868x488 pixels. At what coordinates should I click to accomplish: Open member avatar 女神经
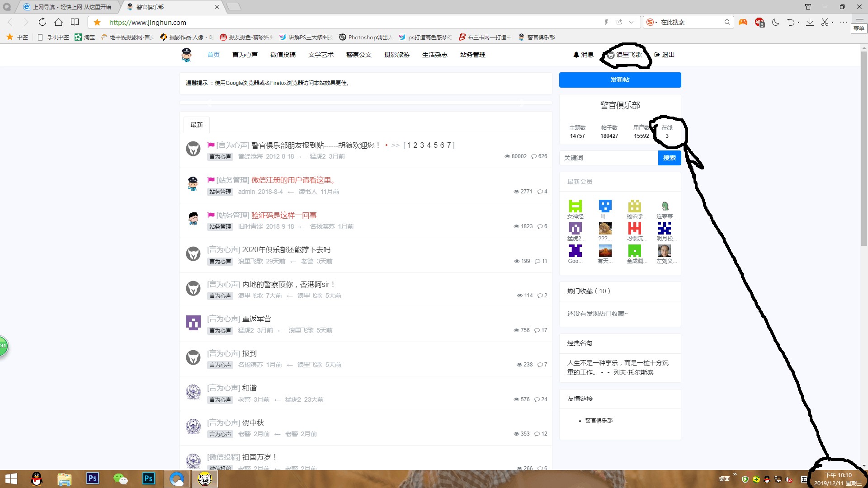(x=576, y=206)
